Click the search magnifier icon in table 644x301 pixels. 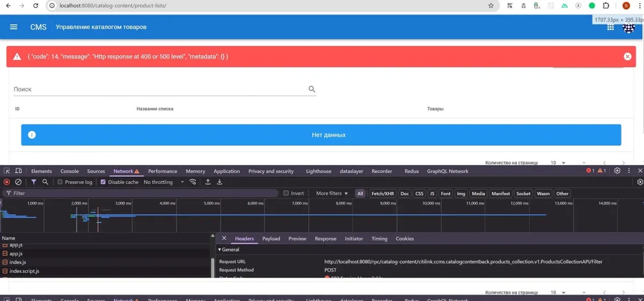point(312,89)
